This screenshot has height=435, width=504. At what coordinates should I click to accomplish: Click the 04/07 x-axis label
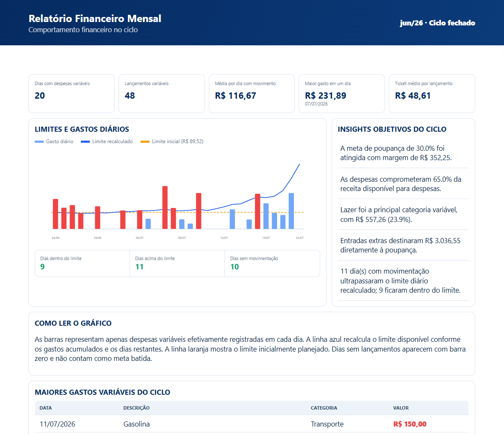(139, 238)
